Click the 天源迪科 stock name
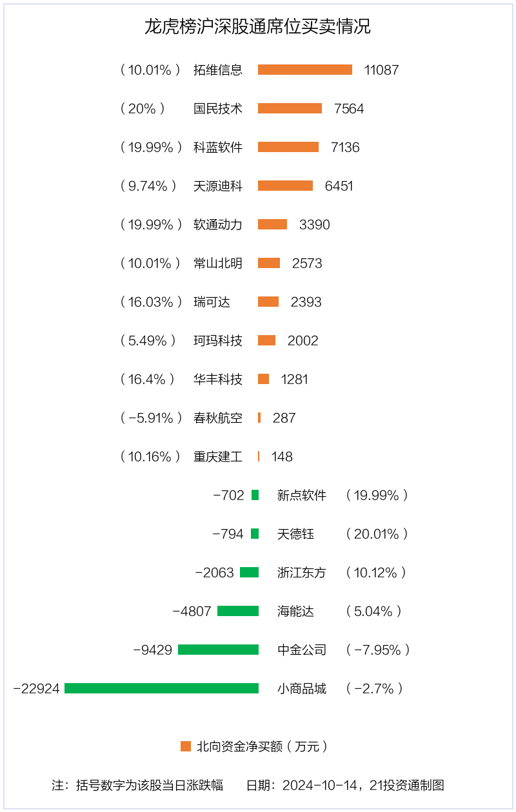Viewport: 516px width, 812px height. (218, 186)
